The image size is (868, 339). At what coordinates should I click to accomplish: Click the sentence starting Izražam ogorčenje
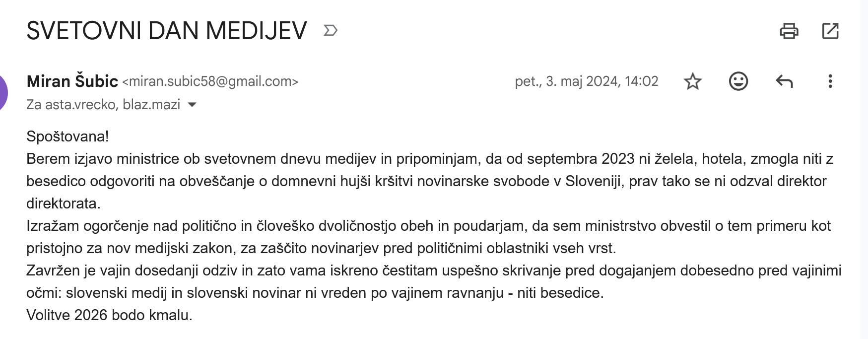tap(428, 237)
